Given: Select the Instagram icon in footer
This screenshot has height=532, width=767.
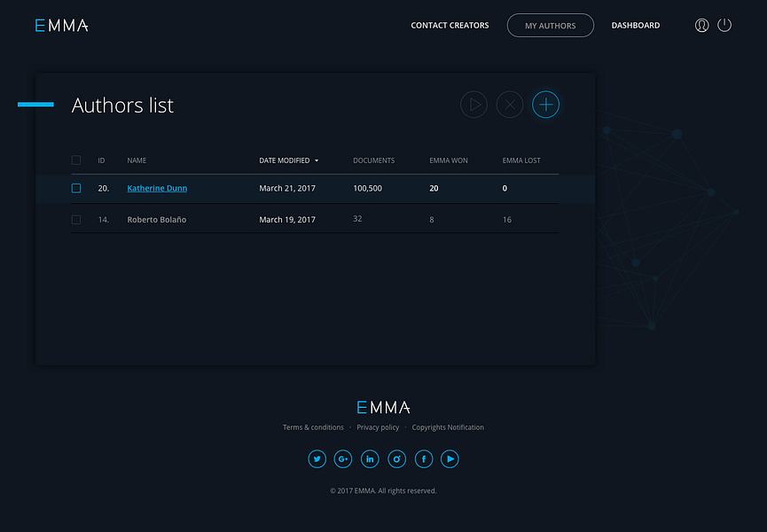Looking at the screenshot, I should coord(396,458).
